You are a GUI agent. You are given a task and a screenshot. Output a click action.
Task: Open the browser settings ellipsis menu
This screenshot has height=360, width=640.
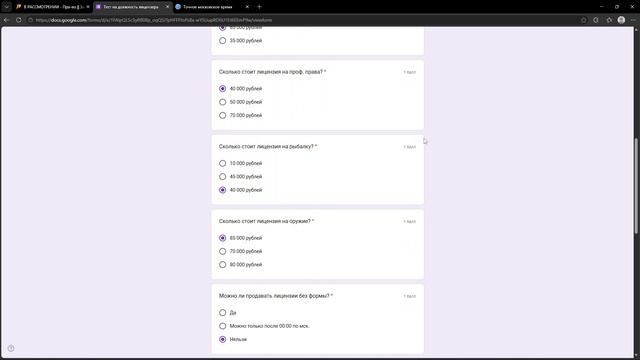tap(633, 20)
